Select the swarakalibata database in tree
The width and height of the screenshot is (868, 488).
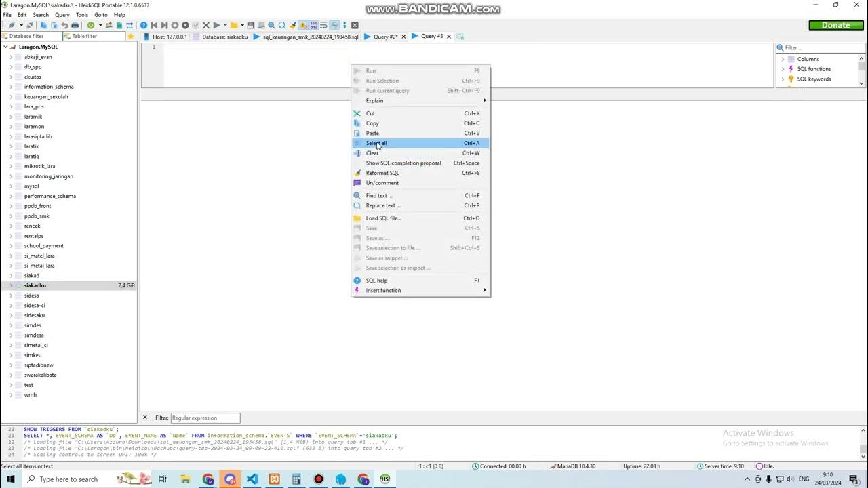click(40, 375)
